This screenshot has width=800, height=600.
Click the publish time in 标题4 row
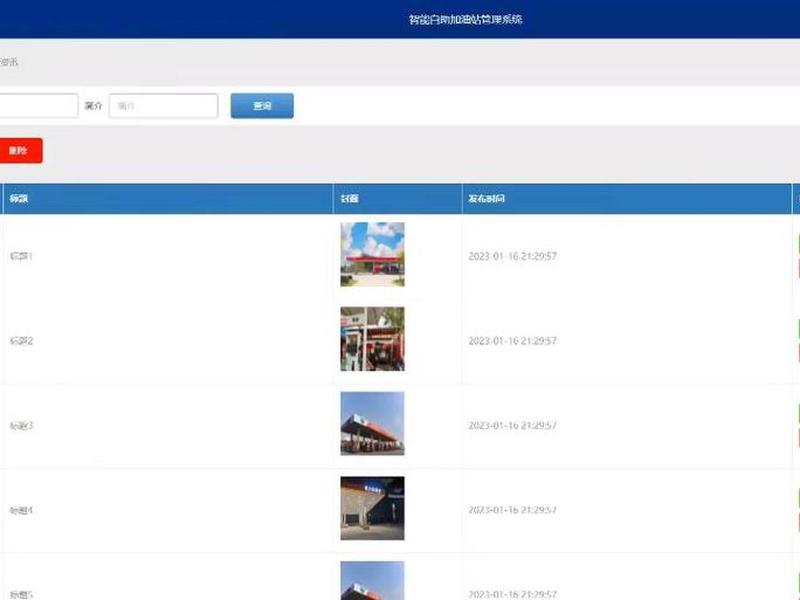(x=512, y=510)
